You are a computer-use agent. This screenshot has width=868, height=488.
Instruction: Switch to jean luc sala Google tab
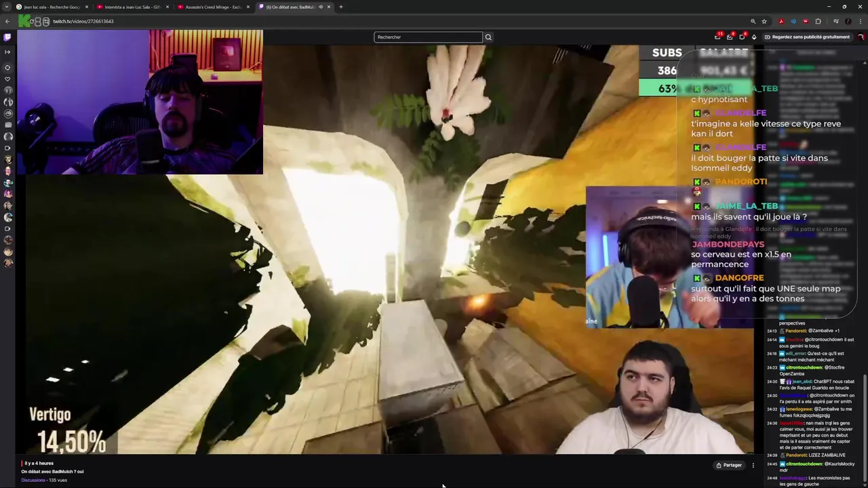click(x=52, y=7)
